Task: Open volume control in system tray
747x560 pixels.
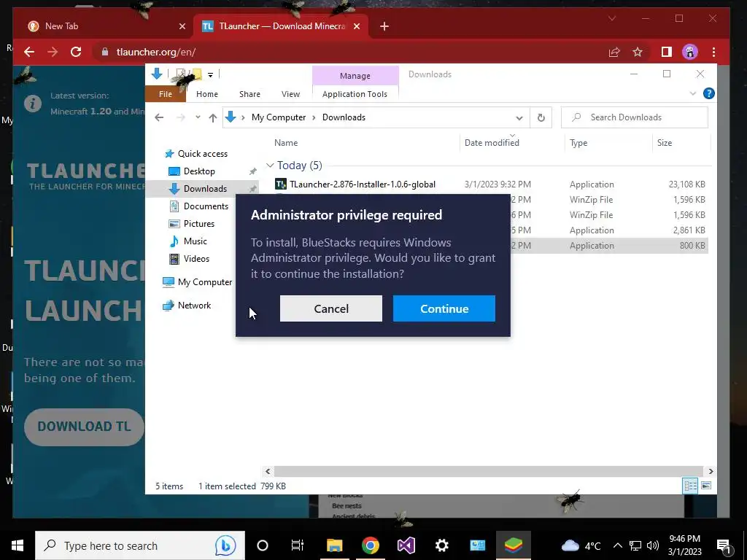Action: click(653, 545)
